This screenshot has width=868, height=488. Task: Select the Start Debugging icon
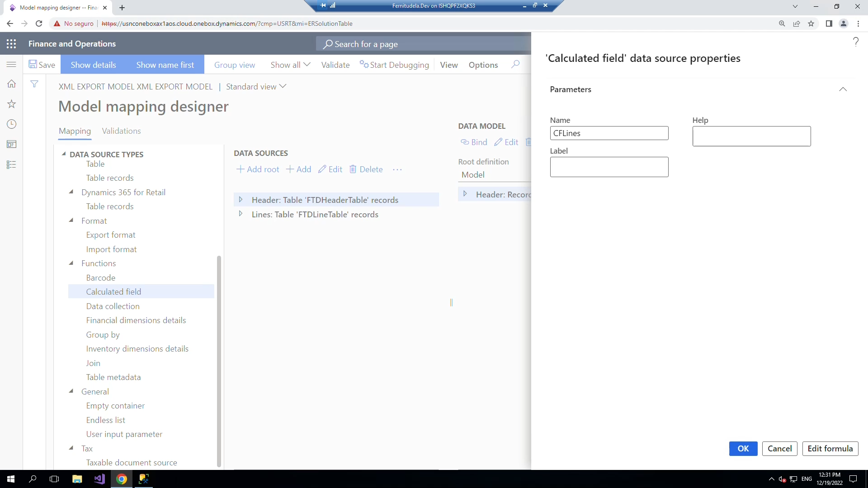pos(364,64)
